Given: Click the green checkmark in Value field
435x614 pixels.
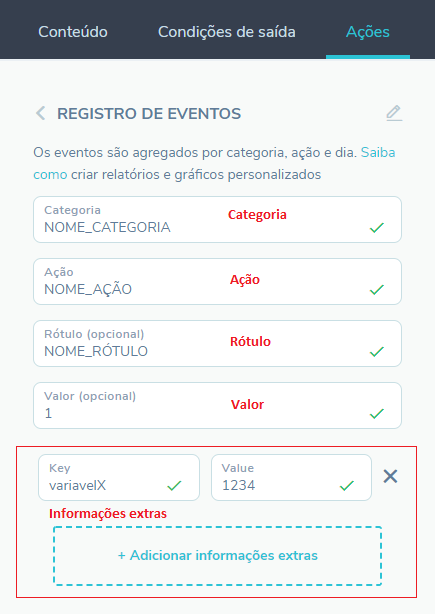Looking at the screenshot, I should pyautogui.click(x=347, y=486).
